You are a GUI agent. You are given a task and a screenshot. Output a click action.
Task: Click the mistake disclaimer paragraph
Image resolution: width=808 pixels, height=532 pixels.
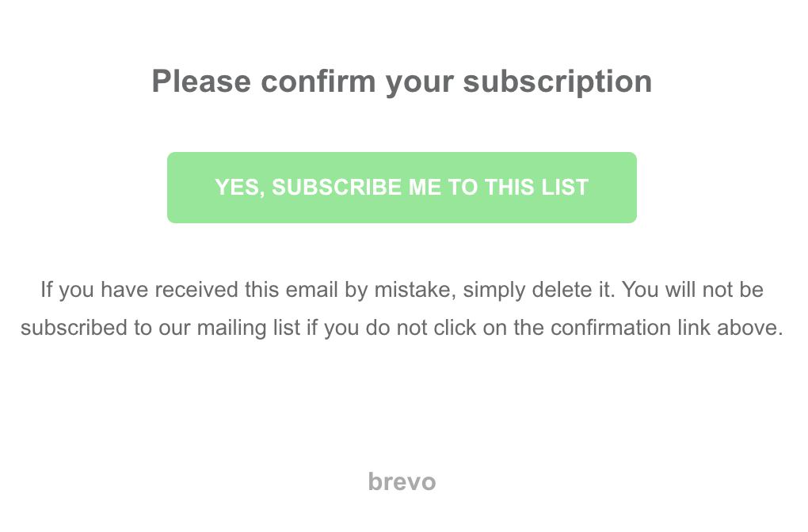pos(402,309)
